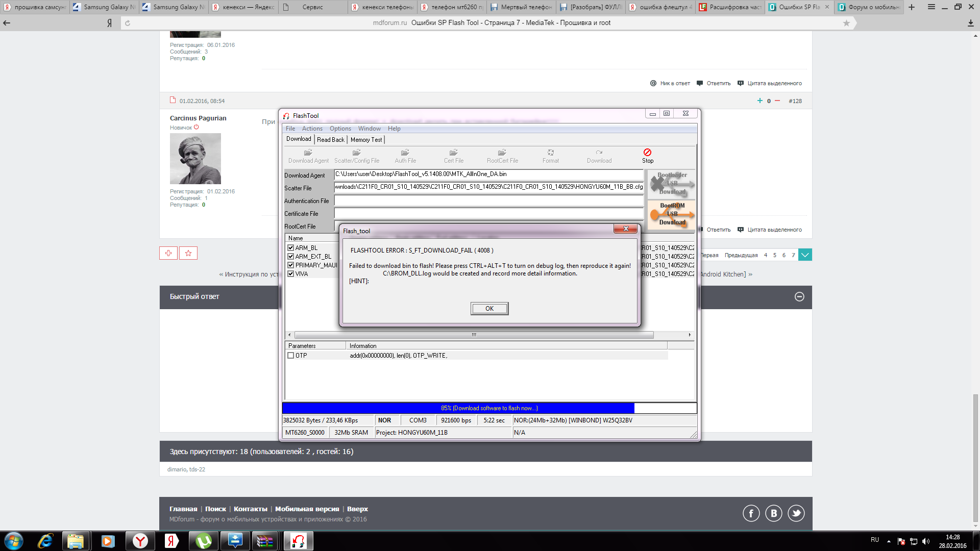The height and width of the screenshot is (551, 980).
Task: Click the Мобильная версия footer link
Action: [x=307, y=509]
